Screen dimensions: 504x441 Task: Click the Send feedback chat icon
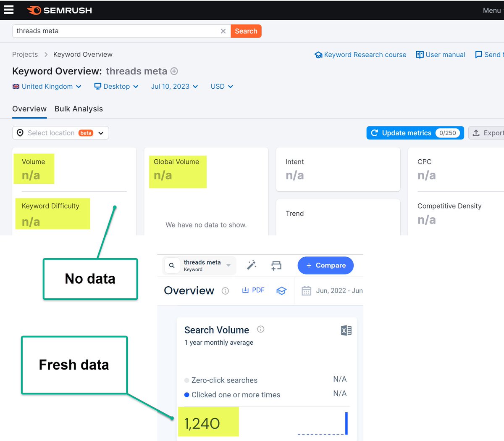(479, 54)
